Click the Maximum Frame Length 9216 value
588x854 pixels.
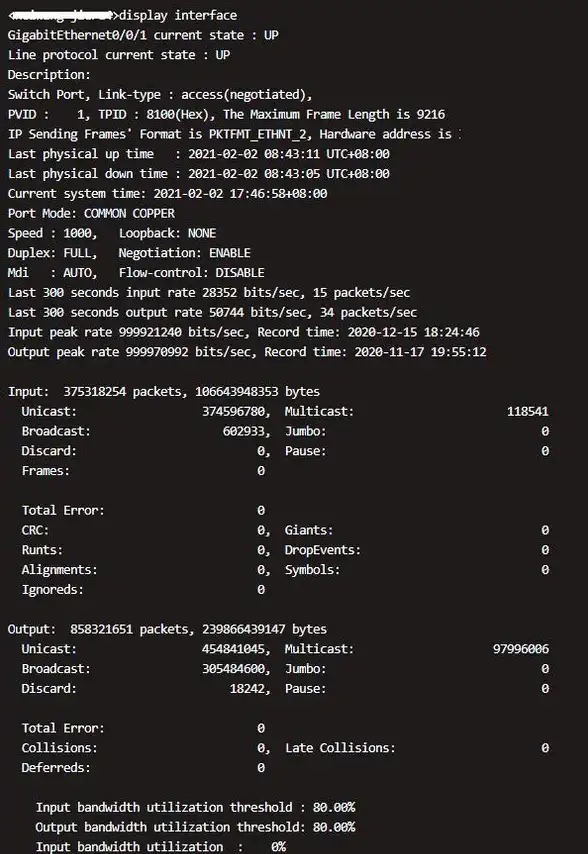point(431,114)
